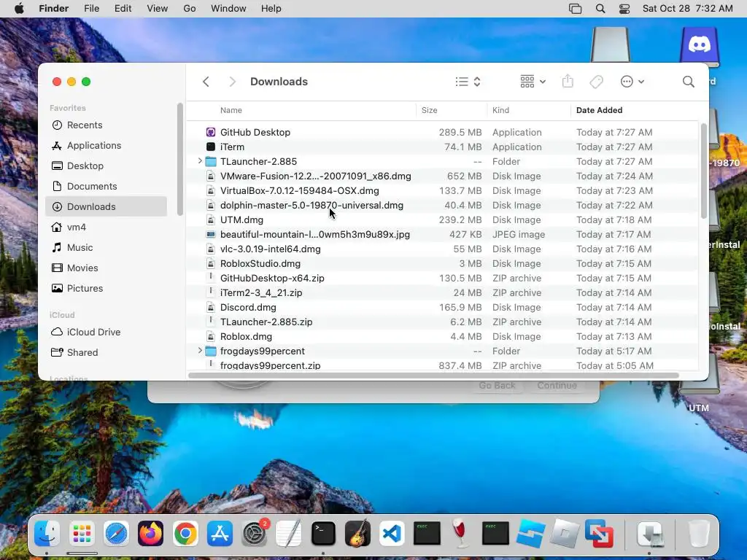The height and width of the screenshot is (560, 747).
Task: Open the More actions ellipsis menu
Action: tap(632, 82)
